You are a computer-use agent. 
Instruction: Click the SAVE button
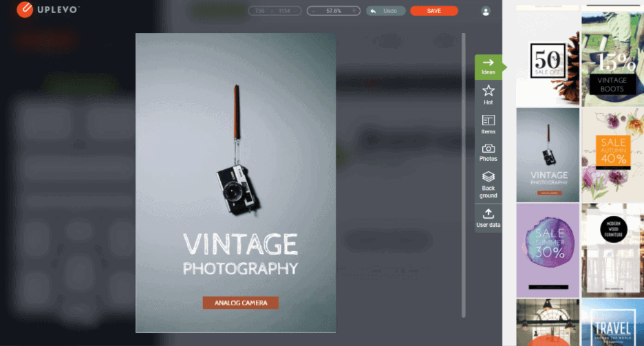click(x=434, y=11)
